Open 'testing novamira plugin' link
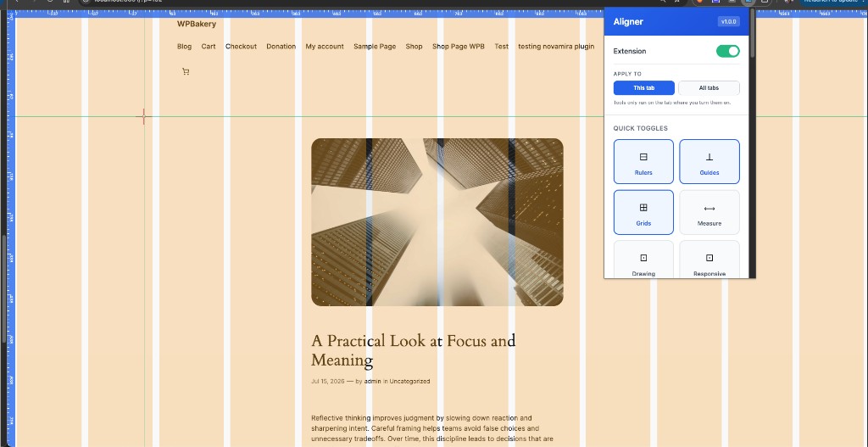868x447 pixels. tap(556, 47)
